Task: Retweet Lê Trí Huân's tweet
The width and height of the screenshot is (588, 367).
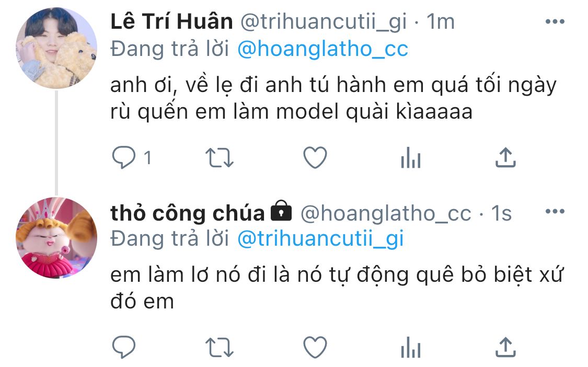Action: 220,157
